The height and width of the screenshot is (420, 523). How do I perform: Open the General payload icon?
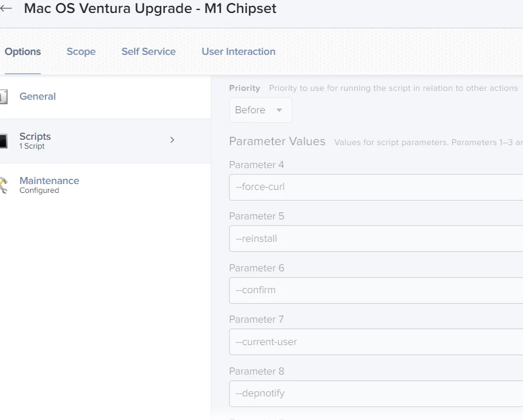click(x=4, y=97)
